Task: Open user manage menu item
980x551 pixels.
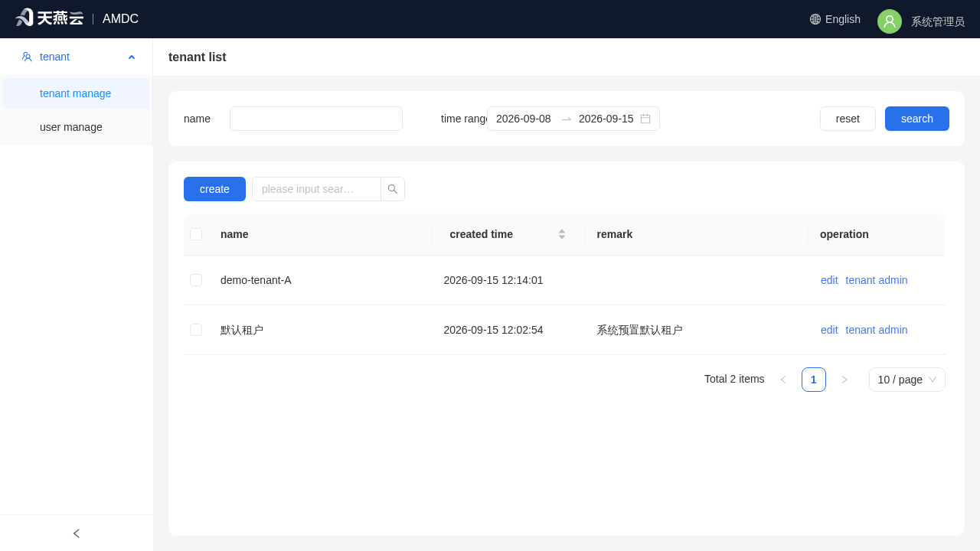Action: (77, 127)
